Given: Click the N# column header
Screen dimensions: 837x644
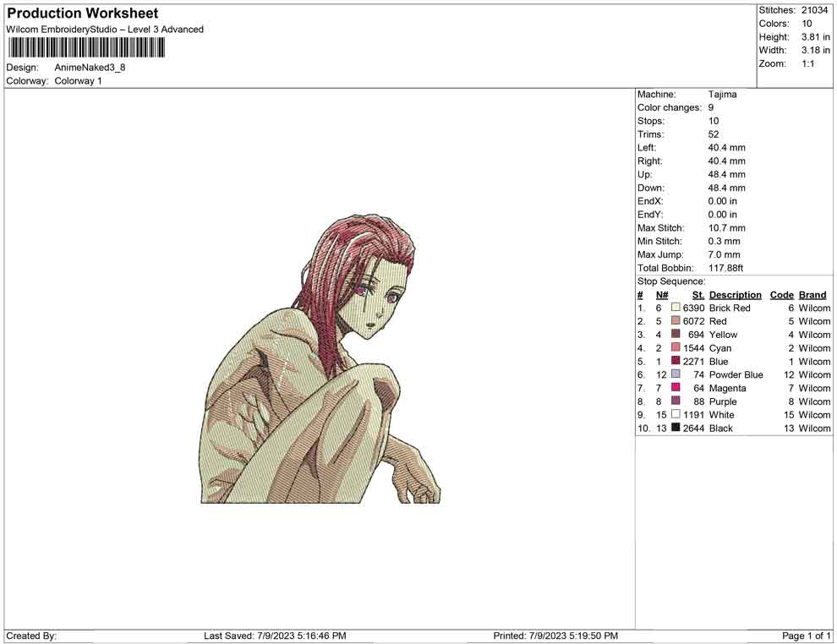Looking at the screenshot, I should tap(662, 295).
